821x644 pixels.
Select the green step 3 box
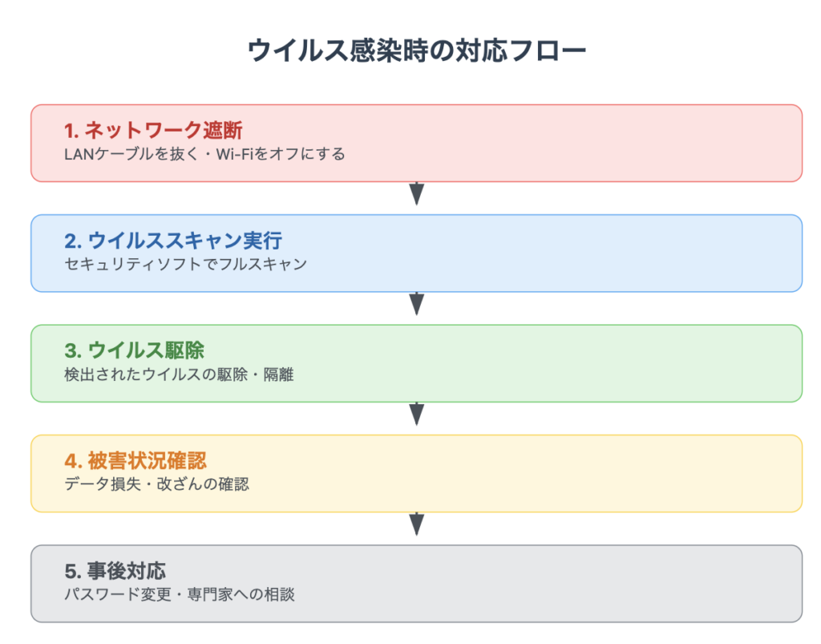tap(416, 363)
